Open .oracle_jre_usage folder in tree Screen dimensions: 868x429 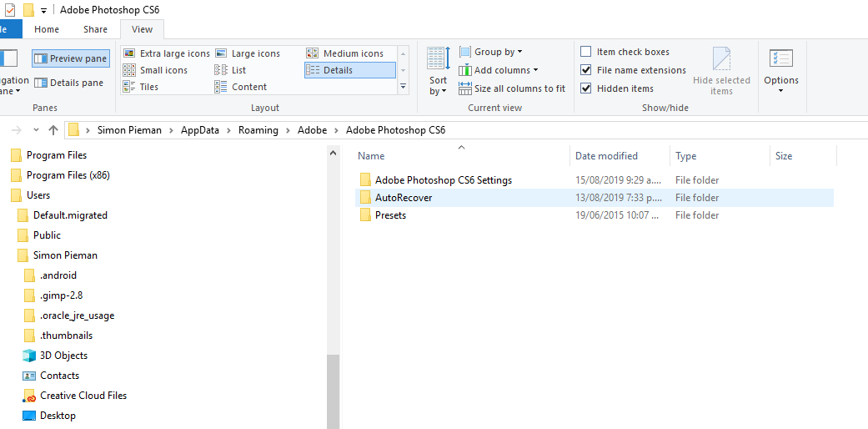point(77,315)
